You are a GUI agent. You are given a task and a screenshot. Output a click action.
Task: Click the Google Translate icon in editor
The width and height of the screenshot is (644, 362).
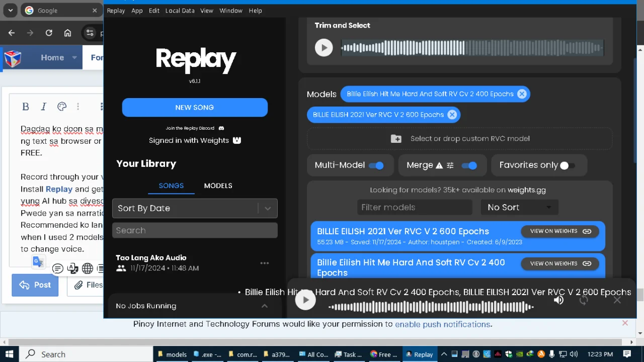(x=39, y=261)
